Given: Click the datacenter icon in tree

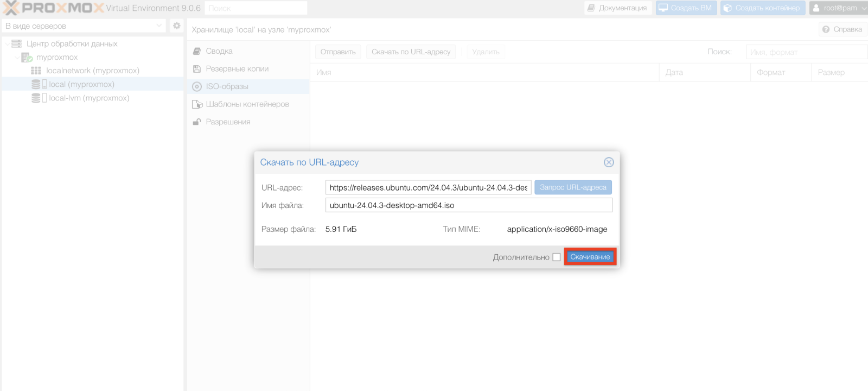Looking at the screenshot, I should click(x=17, y=43).
